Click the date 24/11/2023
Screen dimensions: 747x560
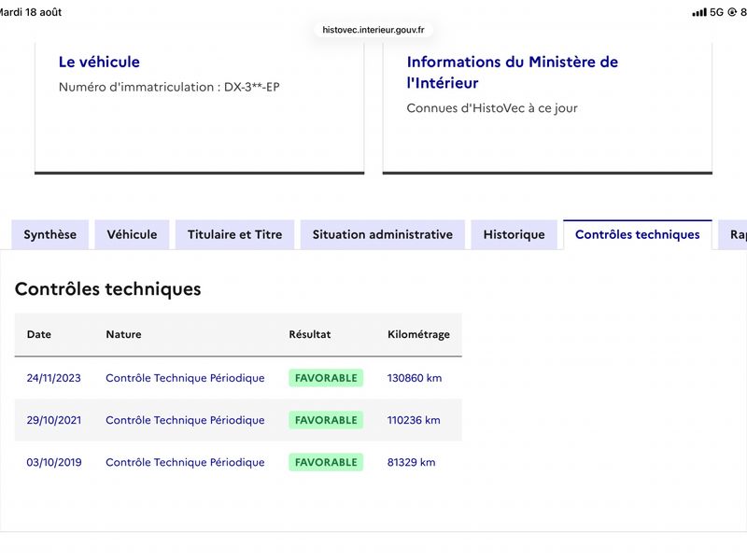54,378
